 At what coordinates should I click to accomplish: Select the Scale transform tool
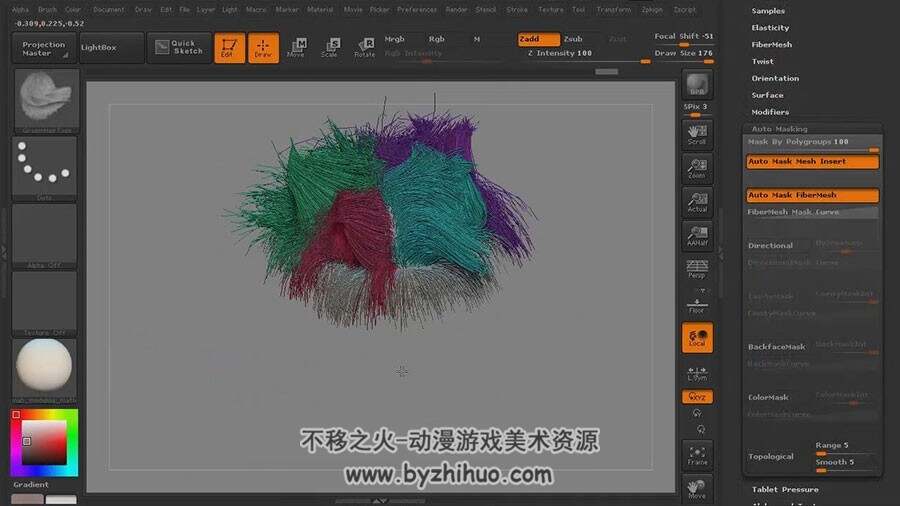(331, 48)
